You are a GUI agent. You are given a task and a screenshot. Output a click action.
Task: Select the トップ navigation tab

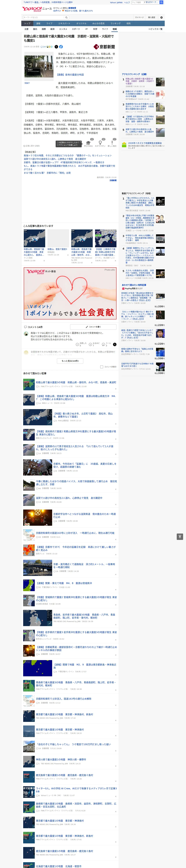point(27,24)
